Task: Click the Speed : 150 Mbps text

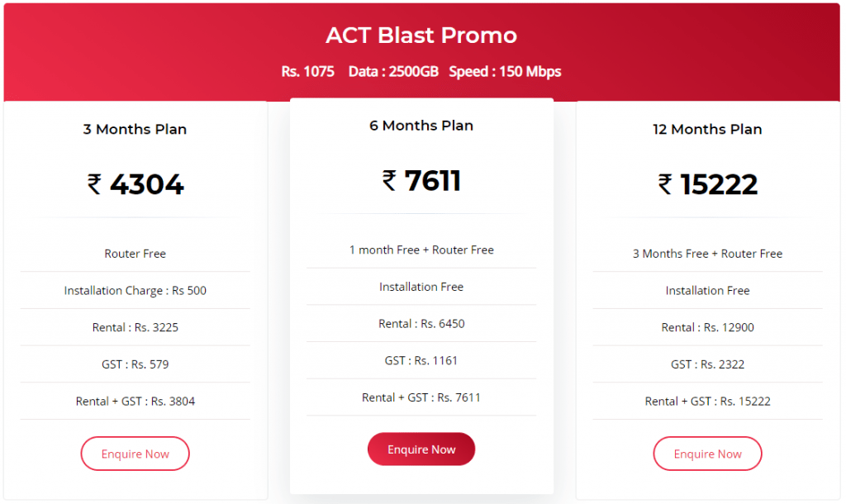Action: (x=505, y=71)
